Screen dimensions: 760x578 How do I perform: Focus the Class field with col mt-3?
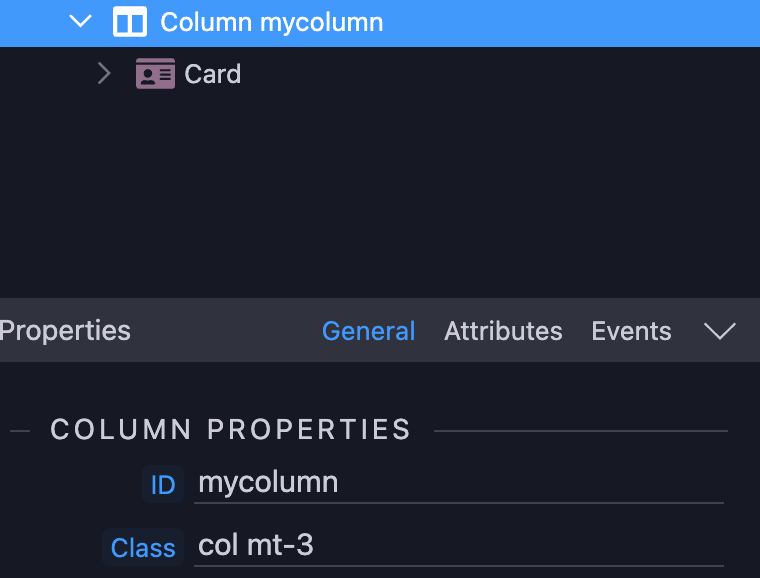point(459,547)
